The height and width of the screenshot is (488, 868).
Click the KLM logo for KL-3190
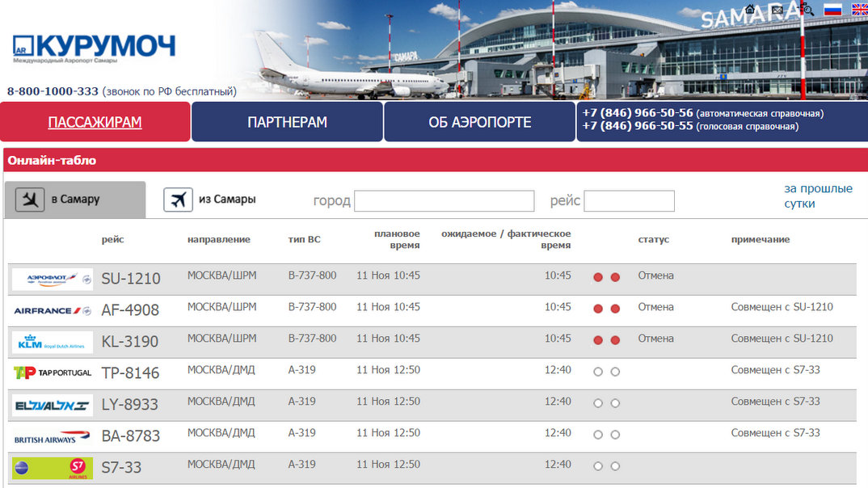pyautogui.click(x=53, y=342)
